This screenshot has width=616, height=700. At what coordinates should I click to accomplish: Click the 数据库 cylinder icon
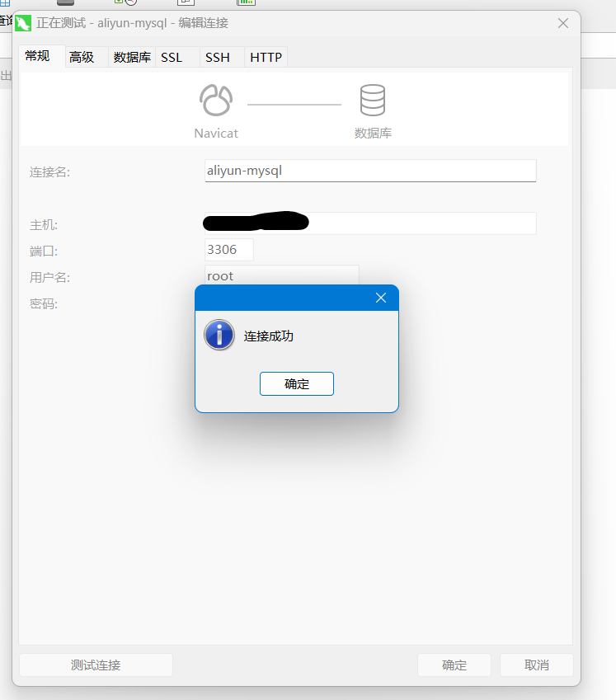373,100
